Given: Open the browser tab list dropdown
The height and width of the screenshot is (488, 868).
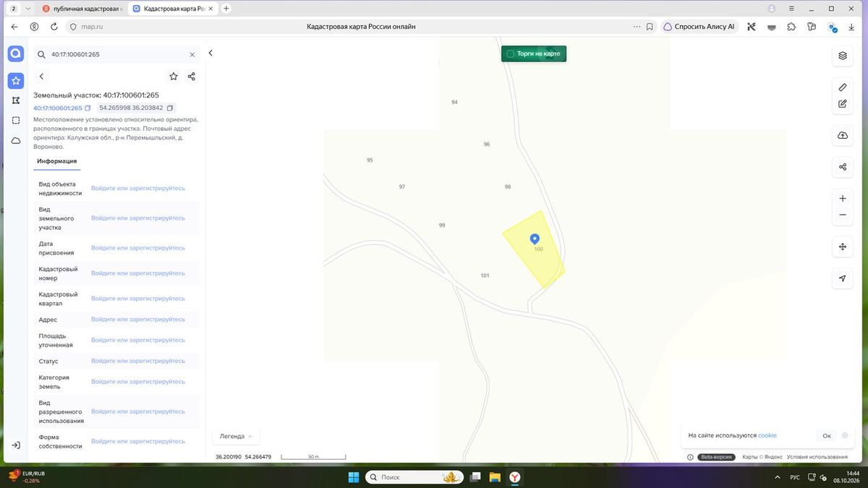Looking at the screenshot, I should click(x=27, y=9).
